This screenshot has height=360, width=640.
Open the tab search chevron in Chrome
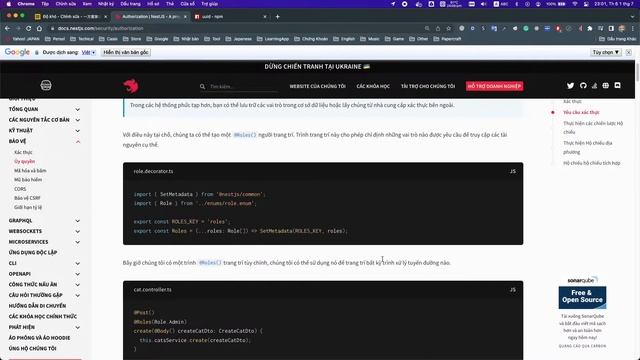click(x=633, y=16)
